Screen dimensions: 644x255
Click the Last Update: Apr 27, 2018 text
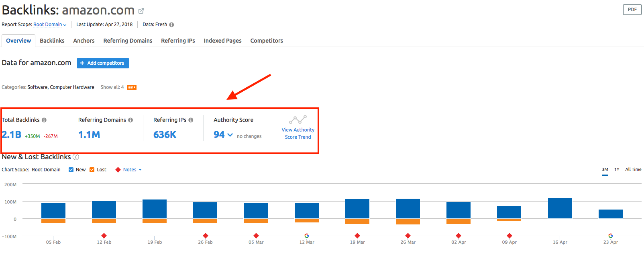click(x=104, y=25)
